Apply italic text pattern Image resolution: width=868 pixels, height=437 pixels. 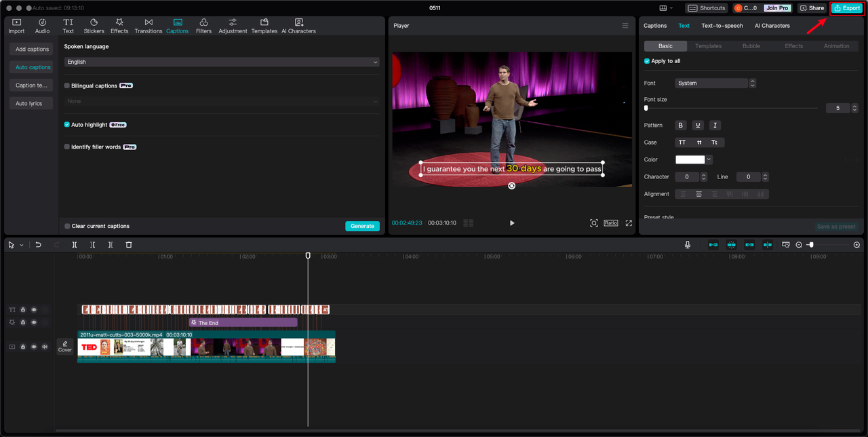(x=715, y=126)
